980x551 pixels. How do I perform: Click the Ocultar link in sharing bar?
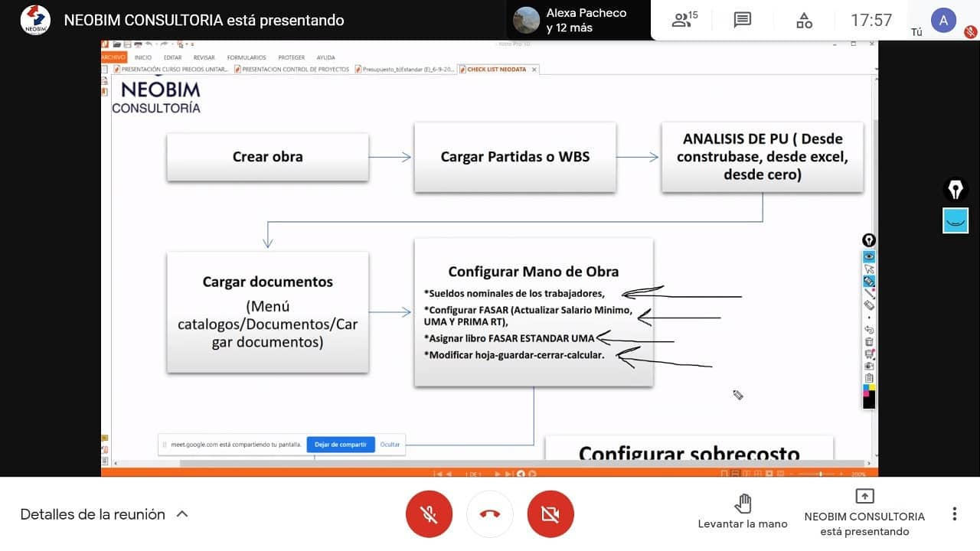click(x=390, y=444)
